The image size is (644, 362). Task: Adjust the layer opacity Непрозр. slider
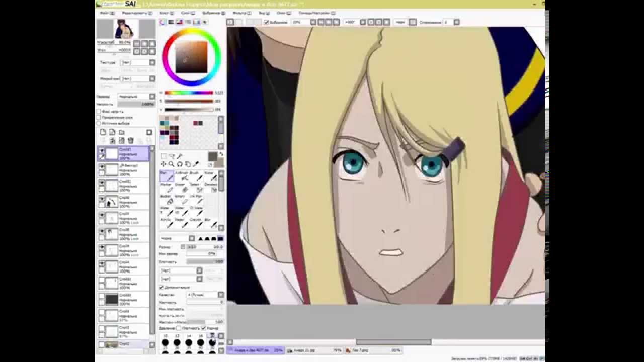pos(136,104)
